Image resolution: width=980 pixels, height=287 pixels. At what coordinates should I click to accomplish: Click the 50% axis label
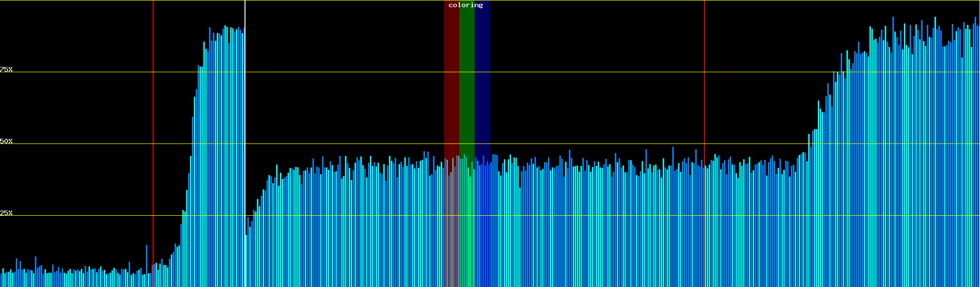coord(6,141)
